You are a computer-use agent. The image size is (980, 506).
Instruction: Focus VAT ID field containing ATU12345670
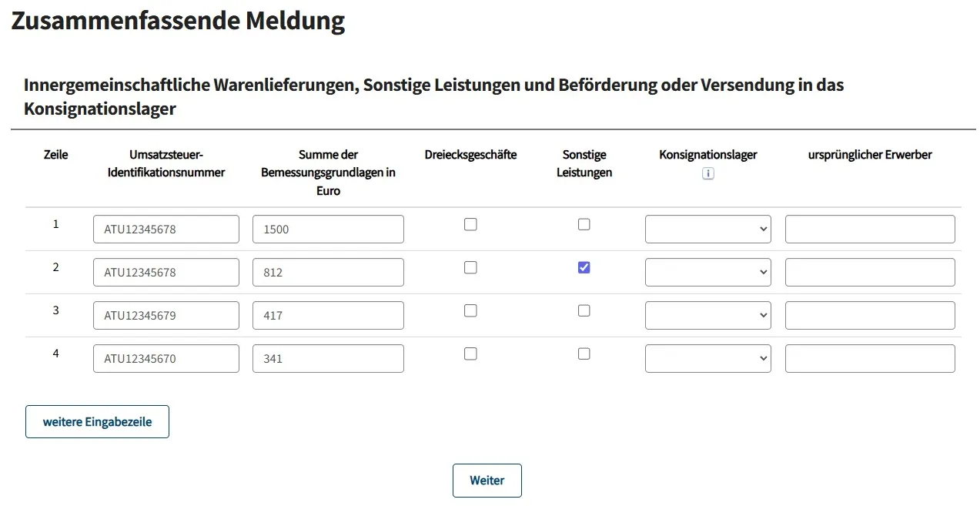(166, 358)
